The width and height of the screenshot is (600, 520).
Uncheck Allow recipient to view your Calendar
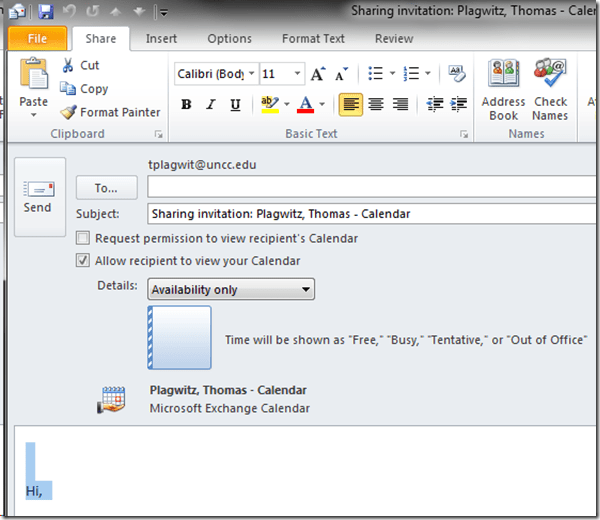click(x=84, y=261)
